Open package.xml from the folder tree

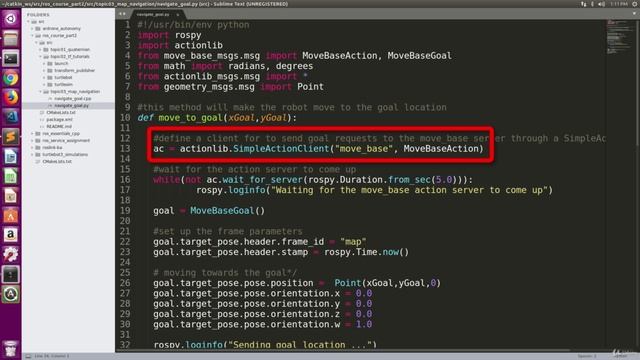(59, 119)
